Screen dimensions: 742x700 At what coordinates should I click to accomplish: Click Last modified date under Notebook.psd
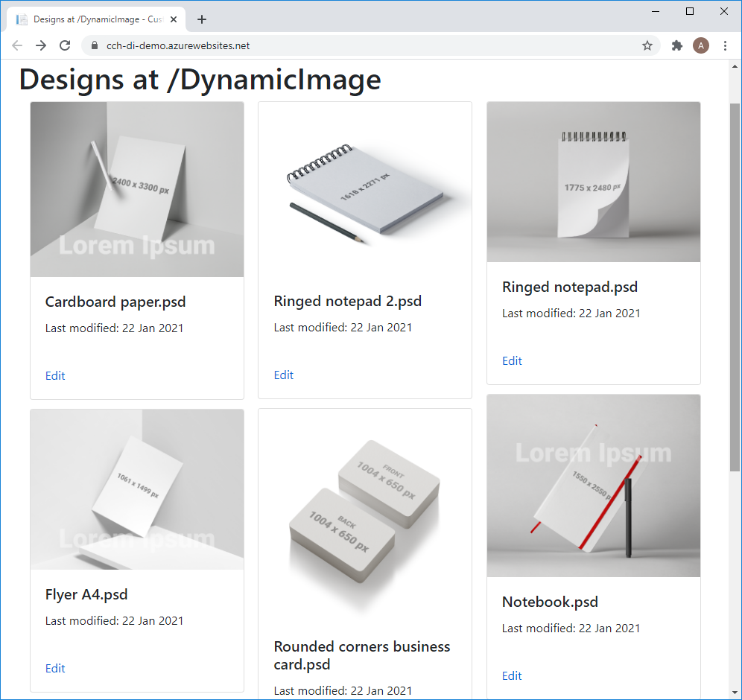click(571, 629)
